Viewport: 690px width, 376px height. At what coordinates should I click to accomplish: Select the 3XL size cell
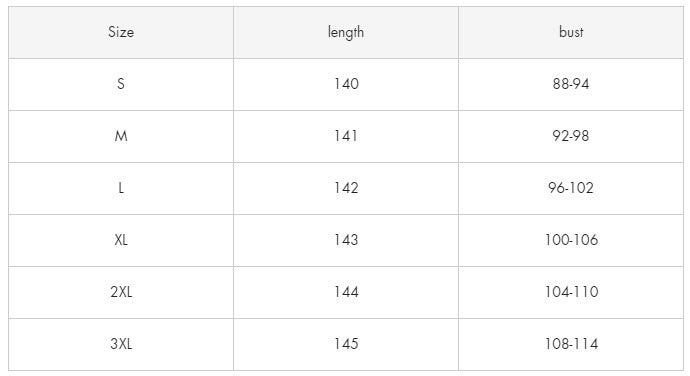tap(121, 344)
